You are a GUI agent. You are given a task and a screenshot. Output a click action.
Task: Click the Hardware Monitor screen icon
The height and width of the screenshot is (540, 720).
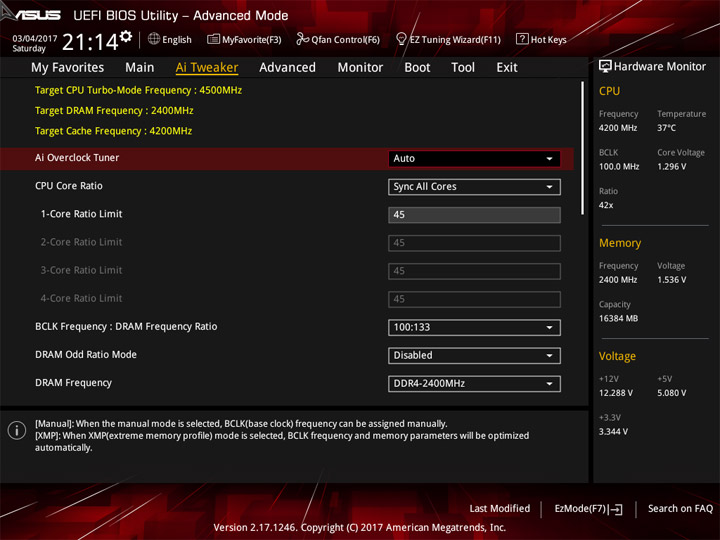click(605, 67)
